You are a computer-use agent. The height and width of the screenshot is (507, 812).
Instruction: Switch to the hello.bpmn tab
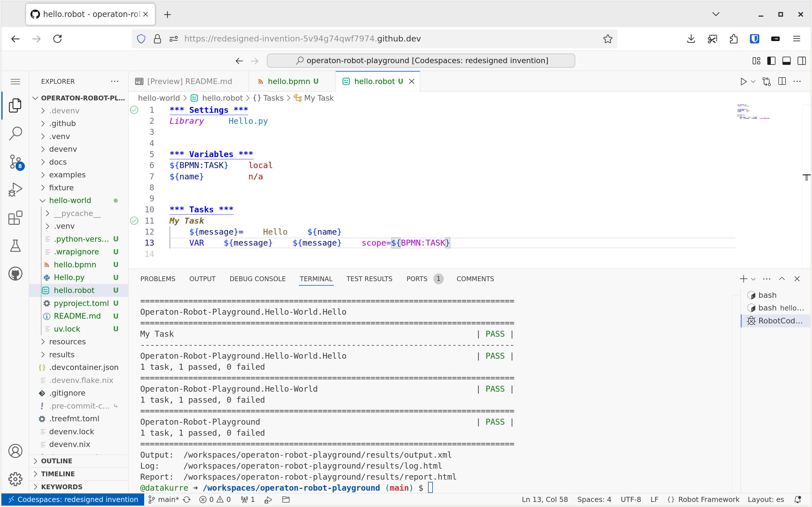pos(292,81)
